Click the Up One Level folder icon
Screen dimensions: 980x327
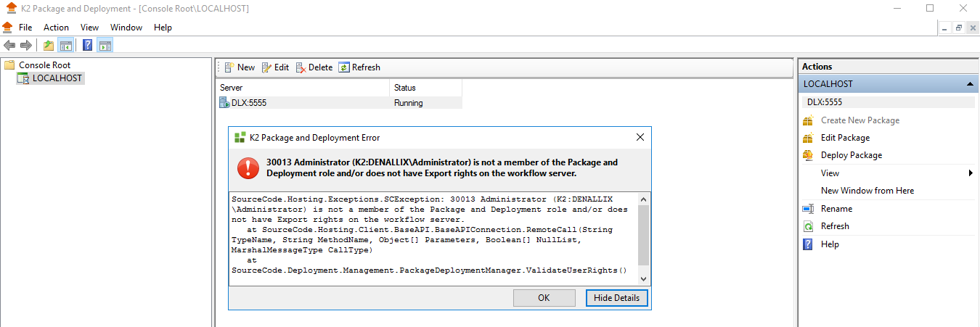pyautogui.click(x=49, y=46)
